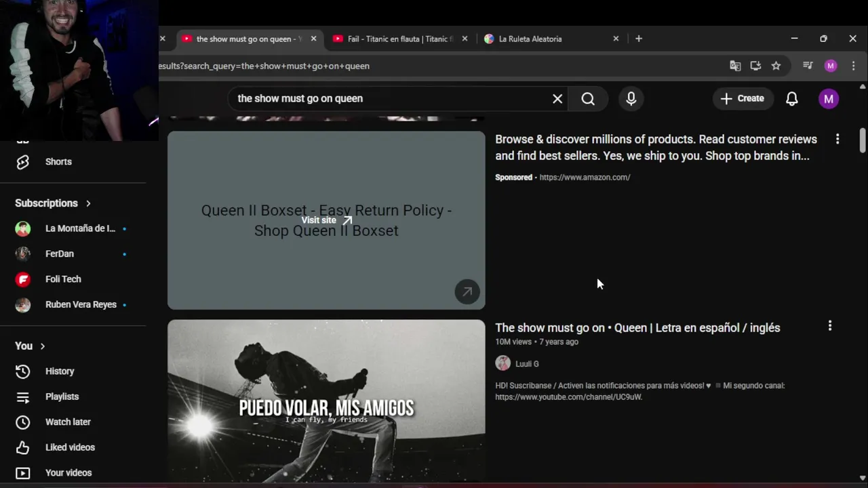
Task: Open the media control icon in Chrome toolbar
Action: 808,66
